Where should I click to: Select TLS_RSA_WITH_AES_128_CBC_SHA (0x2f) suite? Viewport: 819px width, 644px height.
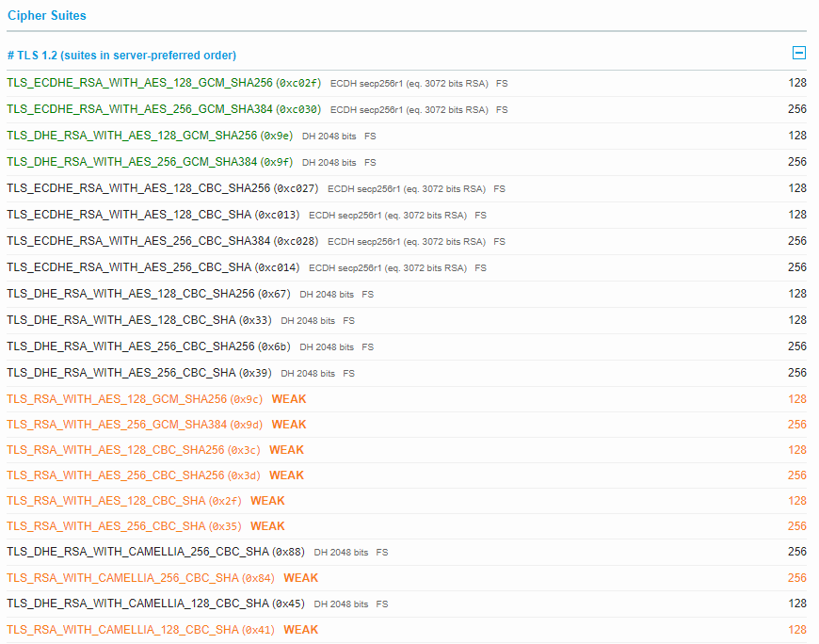point(123,501)
